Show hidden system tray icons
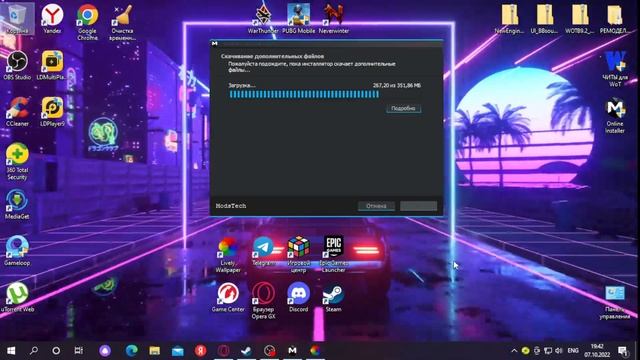The height and width of the screenshot is (360, 640). [x=514, y=351]
